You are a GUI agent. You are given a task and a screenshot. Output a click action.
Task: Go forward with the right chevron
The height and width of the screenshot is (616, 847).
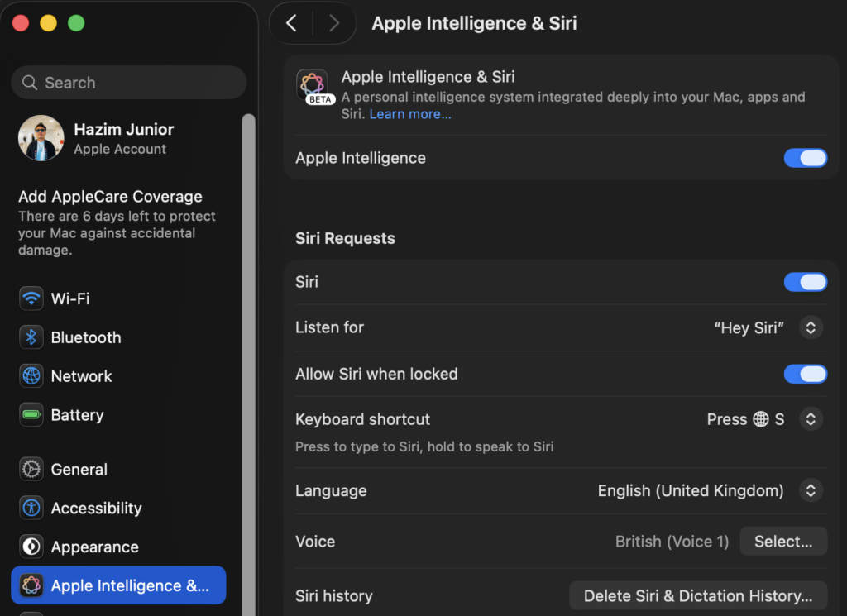point(334,23)
